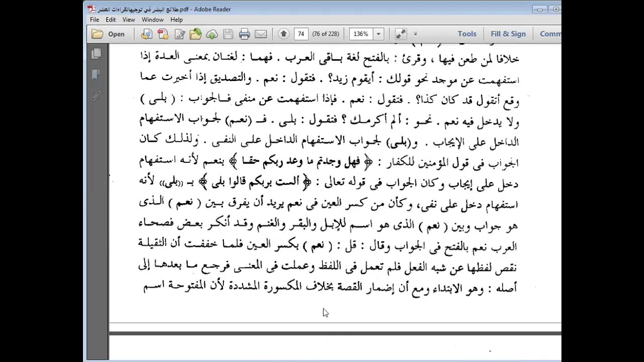The height and width of the screenshot is (362, 644).
Task: Open the Help menu
Action: [x=177, y=20]
